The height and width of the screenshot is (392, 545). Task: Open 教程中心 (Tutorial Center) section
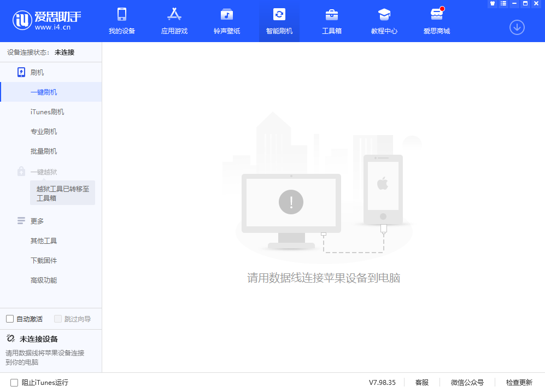[384, 21]
